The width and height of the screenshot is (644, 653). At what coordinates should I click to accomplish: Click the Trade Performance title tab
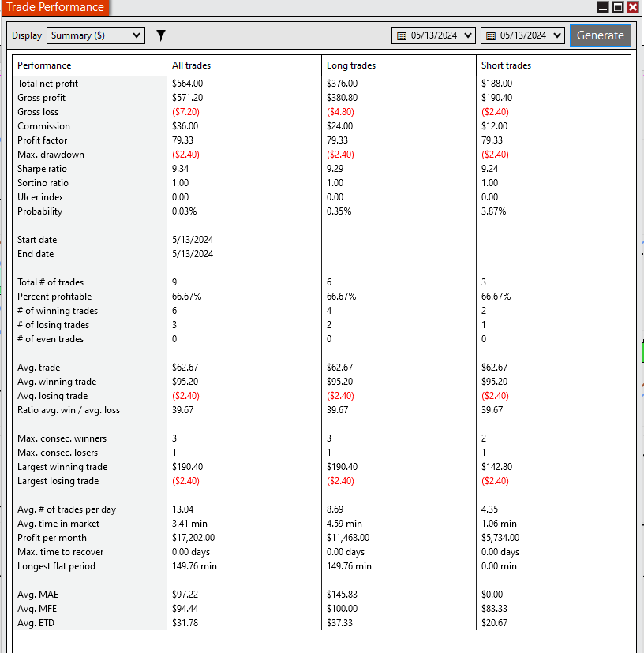click(55, 7)
